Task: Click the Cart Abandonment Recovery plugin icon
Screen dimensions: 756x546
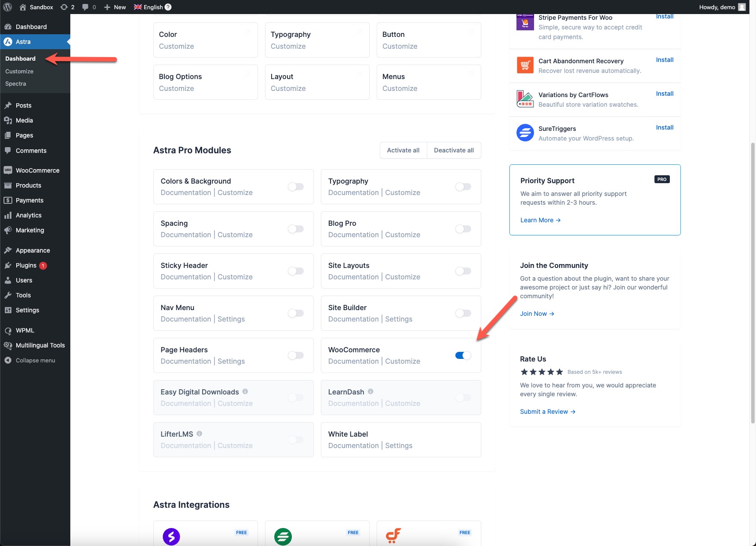Action: (525, 65)
